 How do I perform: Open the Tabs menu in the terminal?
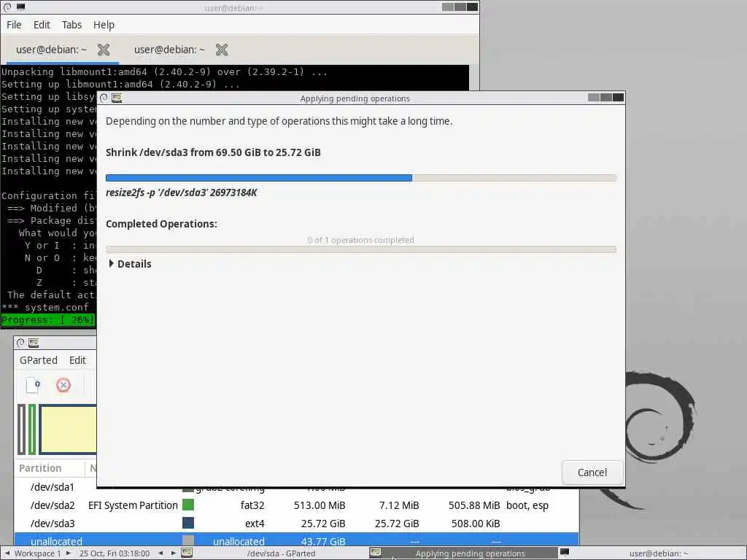[x=71, y=25]
